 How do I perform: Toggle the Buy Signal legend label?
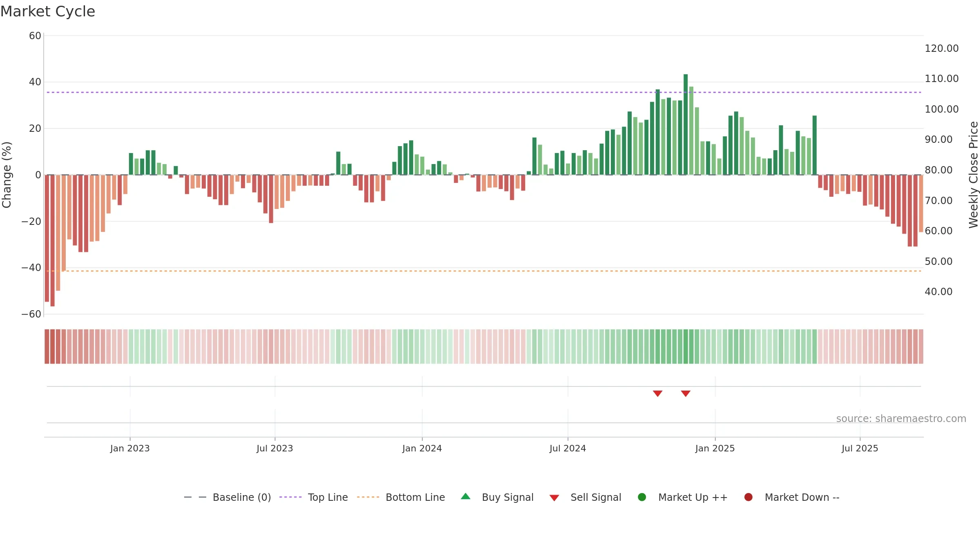[508, 497]
